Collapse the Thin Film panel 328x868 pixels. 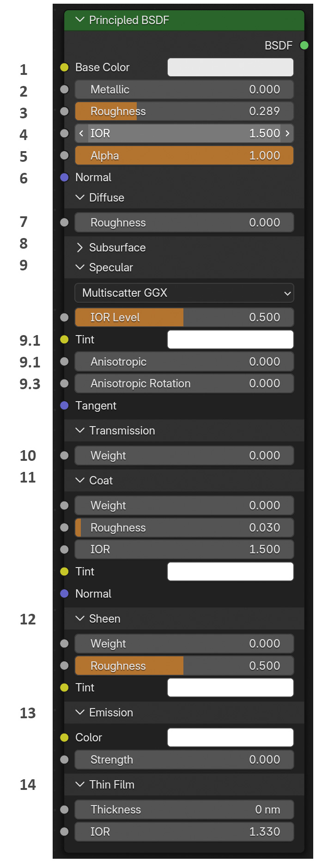coord(80,785)
